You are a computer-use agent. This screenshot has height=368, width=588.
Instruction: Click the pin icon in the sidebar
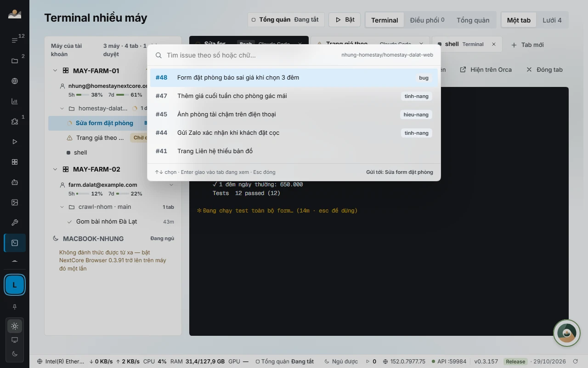pyautogui.click(x=15, y=307)
